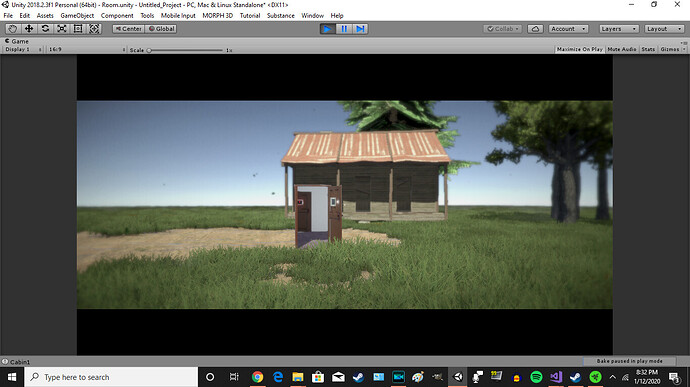Open the network status tray icon
690x387 pixels.
pos(625,377)
